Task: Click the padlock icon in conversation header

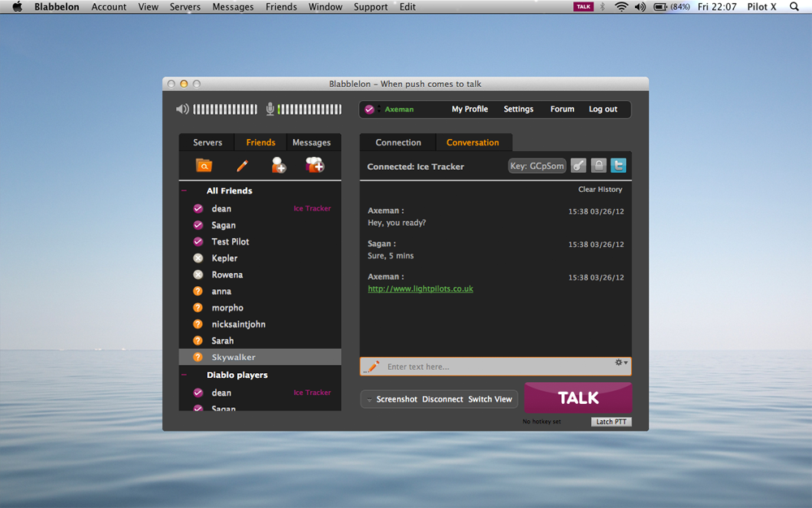Action: pos(598,166)
